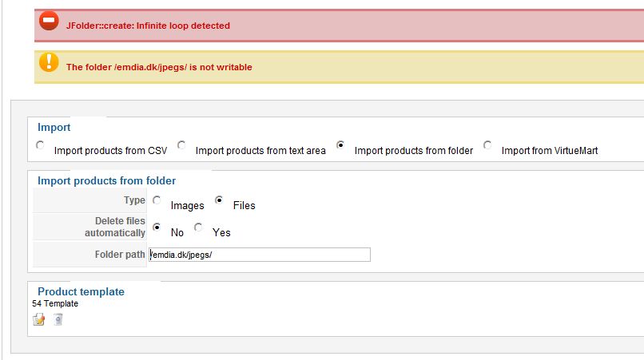Viewport: 644px width, 360px height.
Task: Set Delete files automatically to Yes
Action: point(198,227)
